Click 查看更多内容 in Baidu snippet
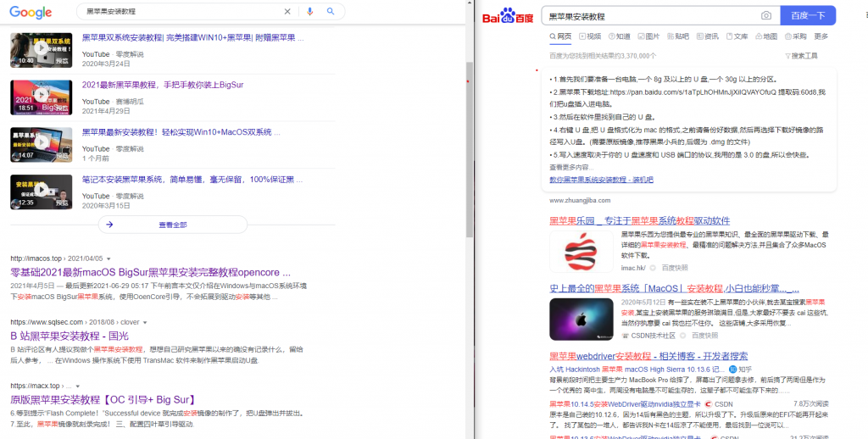This screenshot has width=868, height=439. click(570, 167)
